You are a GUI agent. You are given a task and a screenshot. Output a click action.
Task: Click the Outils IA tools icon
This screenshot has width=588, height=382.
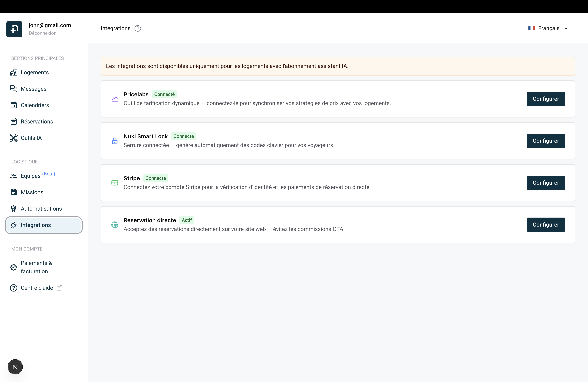click(14, 138)
